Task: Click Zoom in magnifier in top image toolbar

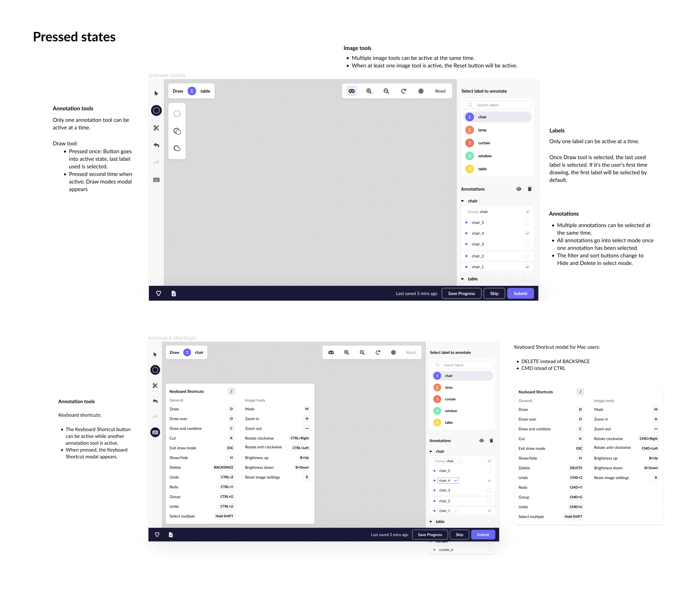Action: coord(369,91)
